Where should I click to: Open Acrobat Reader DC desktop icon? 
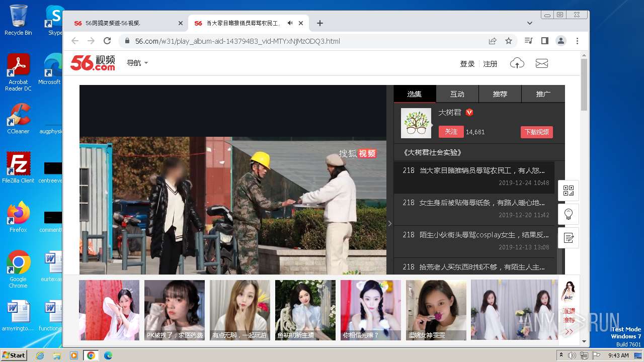[18, 72]
